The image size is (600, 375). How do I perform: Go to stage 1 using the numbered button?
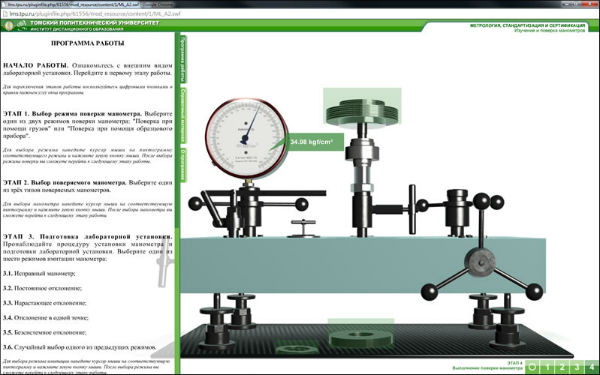click(x=548, y=366)
